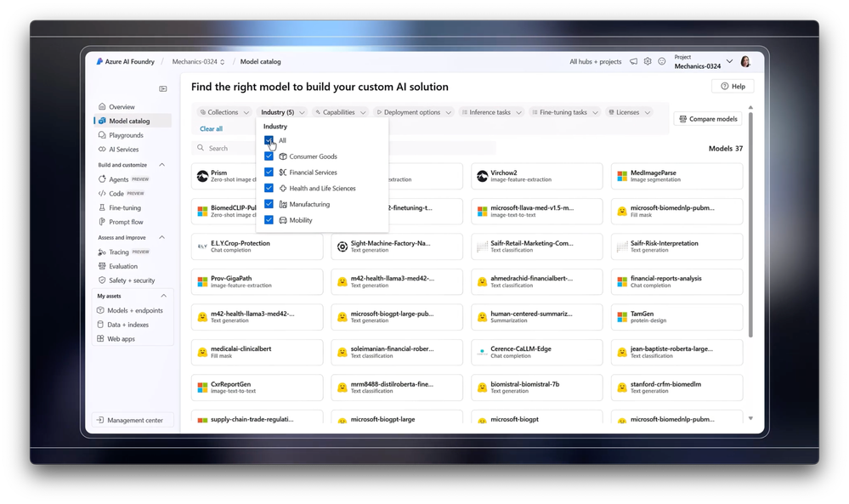
Task: Uncheck the Mobility checkbox
Action: point(269,220)
